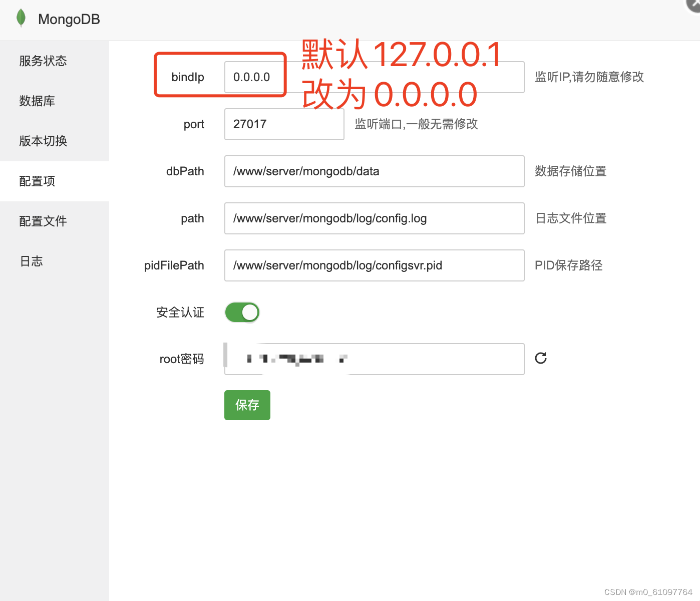
Task: Click the dbPath input field
Action: coord(375,171)
